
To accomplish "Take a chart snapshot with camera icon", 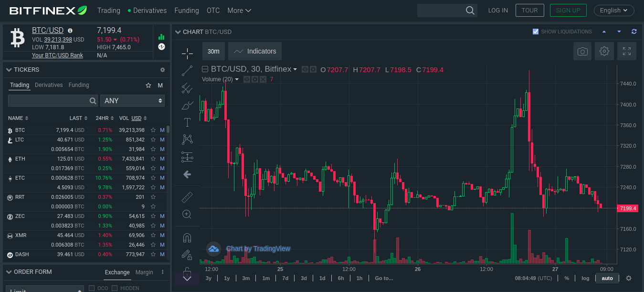I will point(582,51).
